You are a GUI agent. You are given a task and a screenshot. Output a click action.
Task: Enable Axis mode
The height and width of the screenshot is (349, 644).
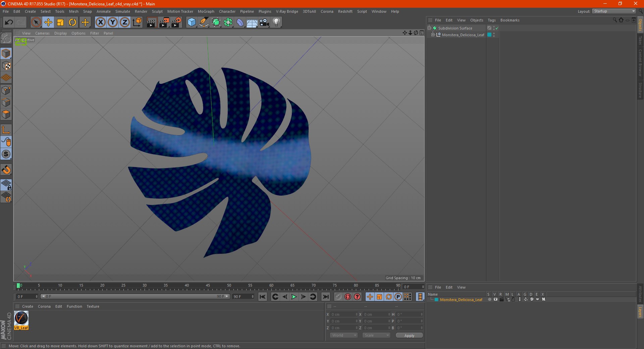coord(6,130)
